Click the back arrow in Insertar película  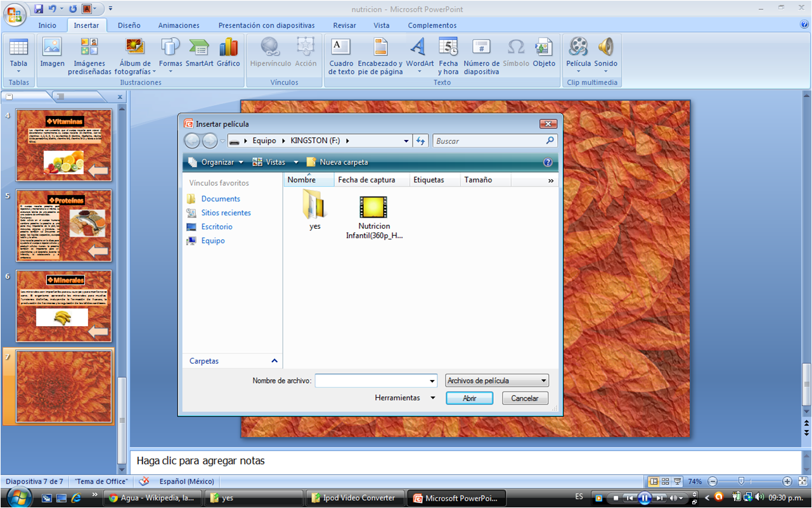tap(192, 141)
